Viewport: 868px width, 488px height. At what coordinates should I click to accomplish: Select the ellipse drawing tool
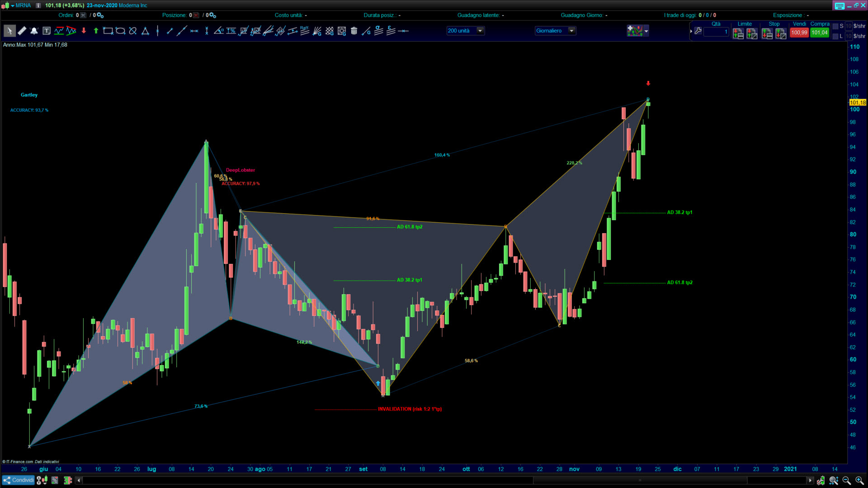click(x=120, y=31)
